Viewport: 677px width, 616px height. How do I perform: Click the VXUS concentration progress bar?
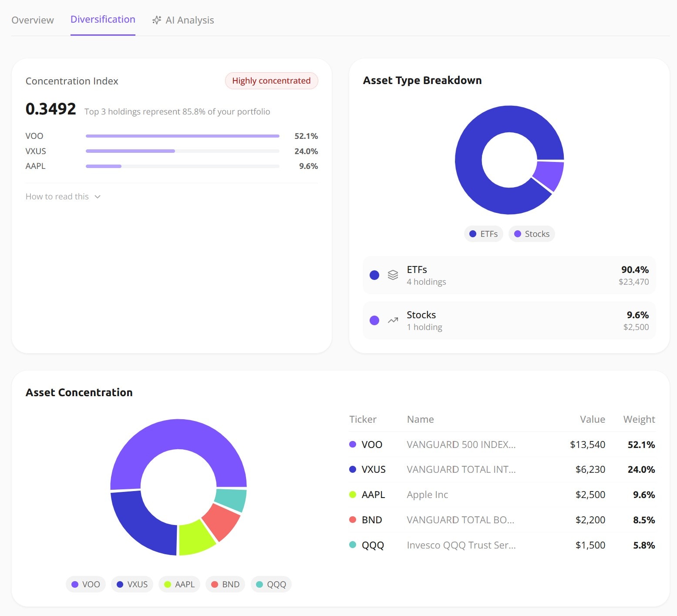click(182, 151)
